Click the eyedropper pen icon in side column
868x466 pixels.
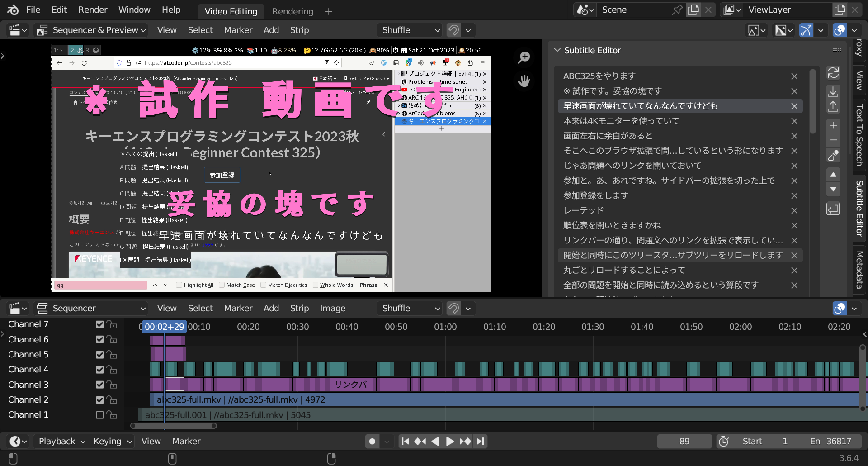click(833, 156)
